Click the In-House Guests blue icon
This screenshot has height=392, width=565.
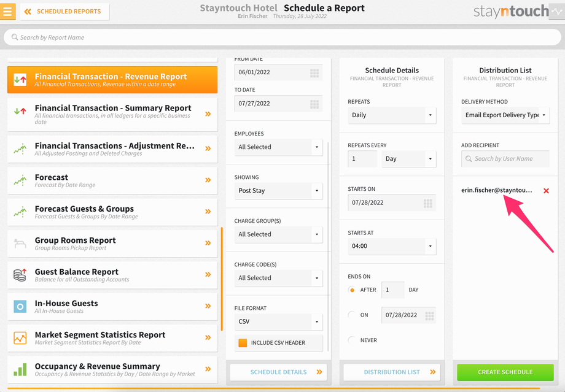tap(20, 306)
